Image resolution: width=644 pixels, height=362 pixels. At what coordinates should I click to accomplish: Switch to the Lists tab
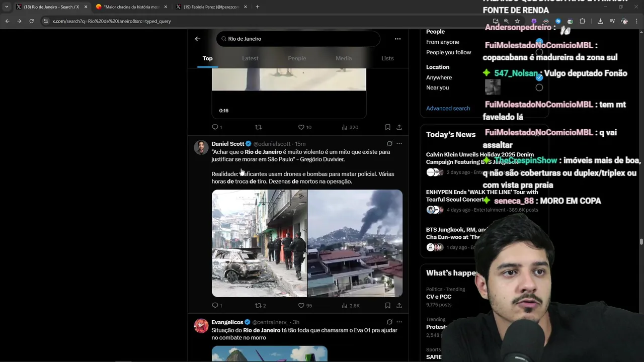(x=387, y=58)
